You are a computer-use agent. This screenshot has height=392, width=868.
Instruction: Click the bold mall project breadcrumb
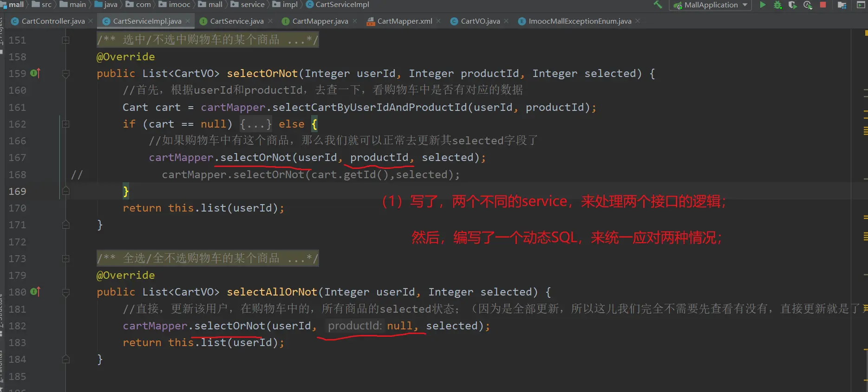pos(13,5)
